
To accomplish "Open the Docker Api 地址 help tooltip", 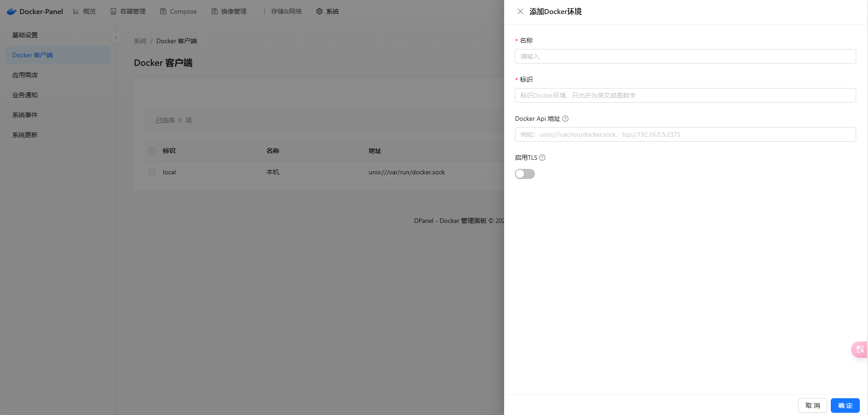I will pyautogui.click(x=565, y=119).
